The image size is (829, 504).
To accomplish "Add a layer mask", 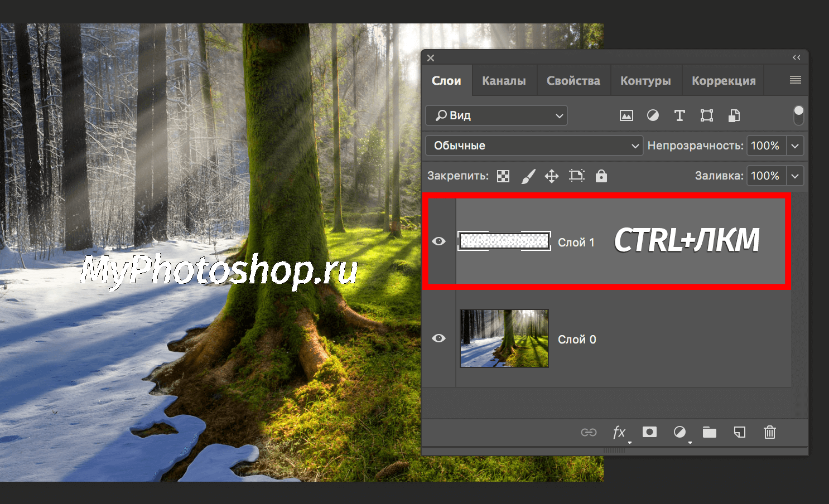I will click(649, 432).
